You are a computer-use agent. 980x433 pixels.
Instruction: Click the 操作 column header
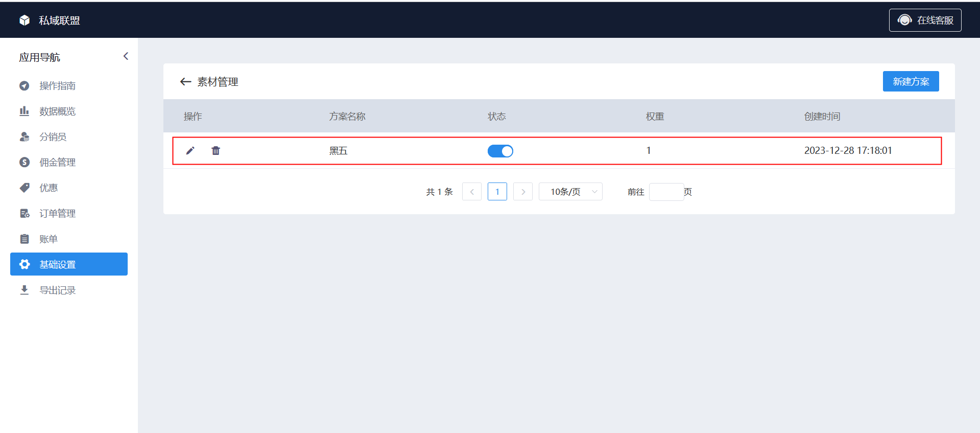[193, 117]
